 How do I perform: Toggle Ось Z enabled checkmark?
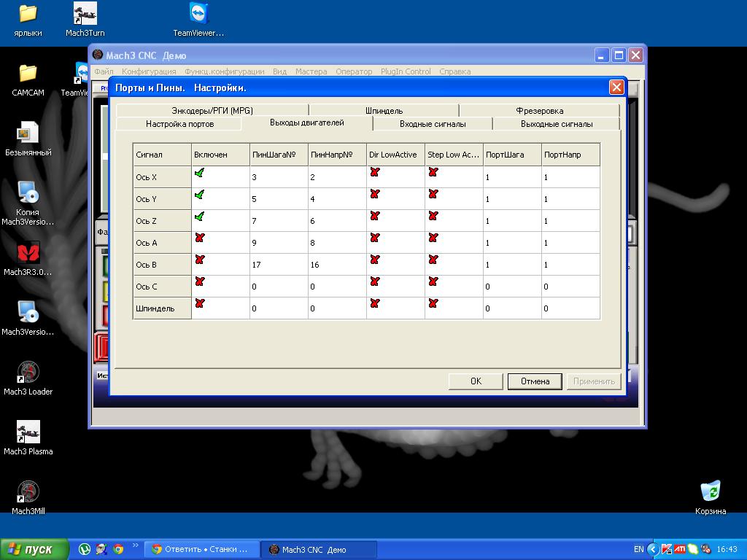[x=200, y=217]
